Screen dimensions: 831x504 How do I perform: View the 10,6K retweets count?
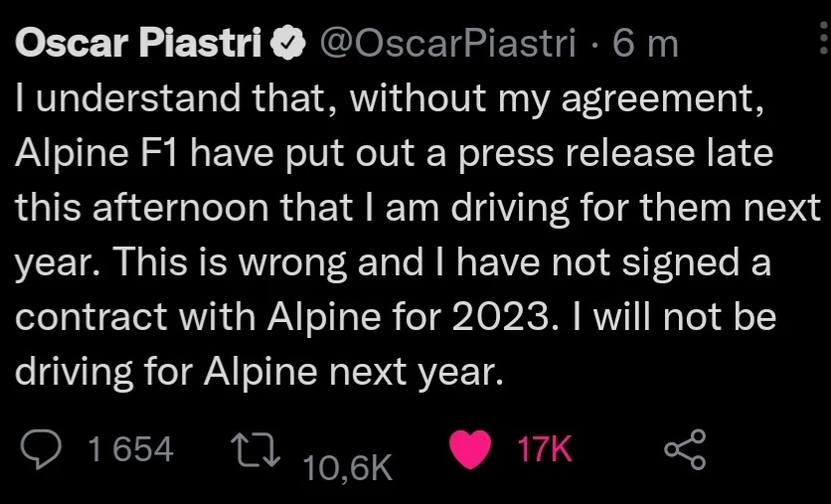(x=348, y=468)
